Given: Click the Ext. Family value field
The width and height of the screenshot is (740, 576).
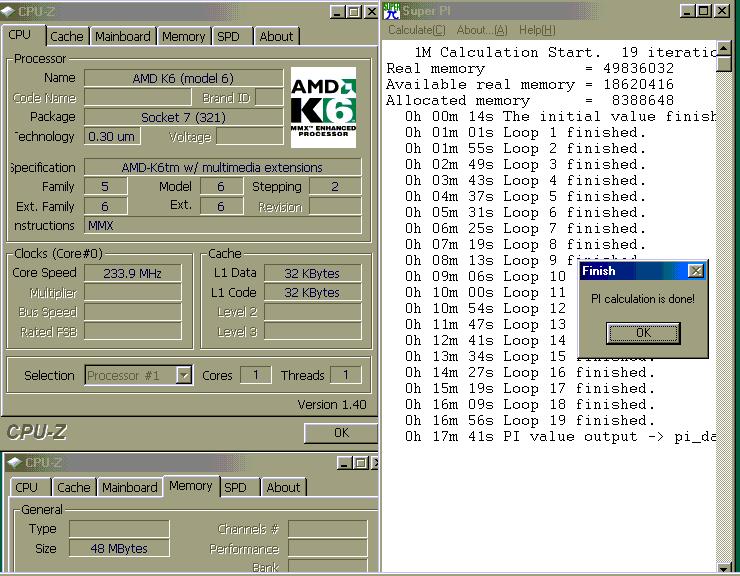Looking at the screenshot, I should [105, 206].
